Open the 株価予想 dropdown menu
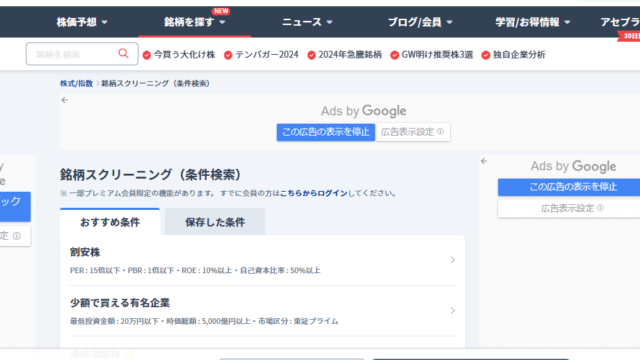Screen dimensions: 640x360 pos(82,22)
